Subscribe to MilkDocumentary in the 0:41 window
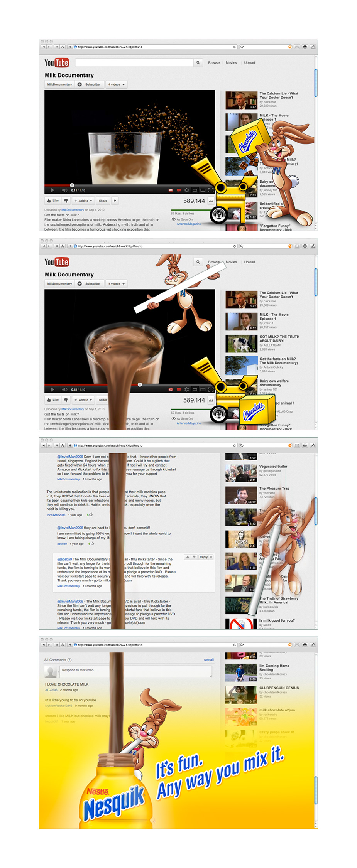The image size is (357, 868). point(90,283)
